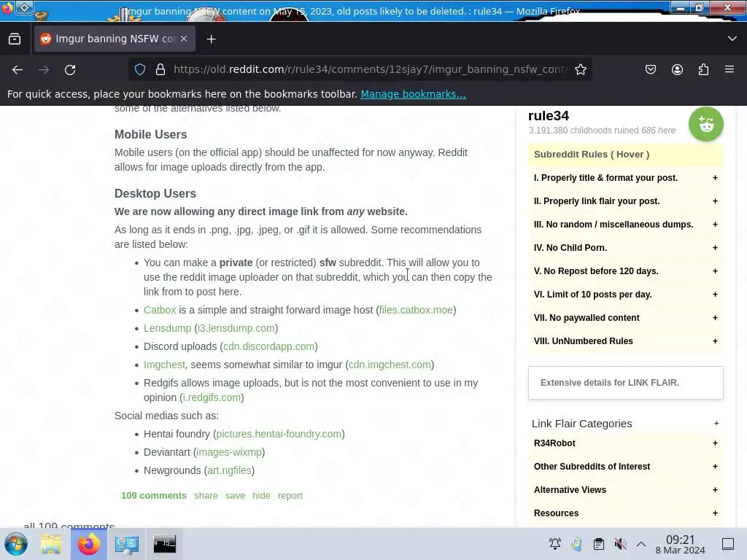Bookmark this page with the star icon
The height and width of the screenshot is (560, 747).
tap(580, 69)
